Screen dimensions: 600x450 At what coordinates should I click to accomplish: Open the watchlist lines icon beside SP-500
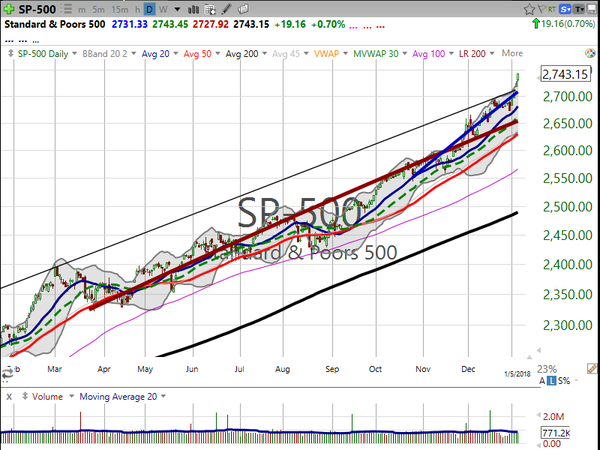point(67,9)
